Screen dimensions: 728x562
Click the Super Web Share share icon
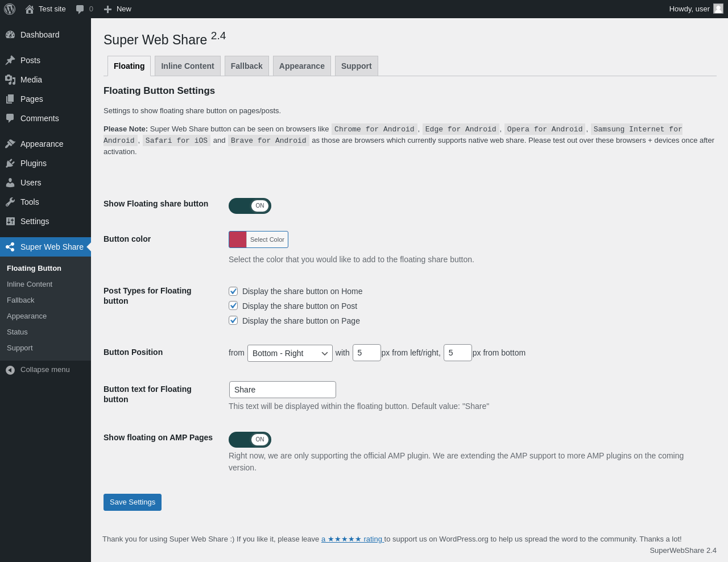point(10,247)
